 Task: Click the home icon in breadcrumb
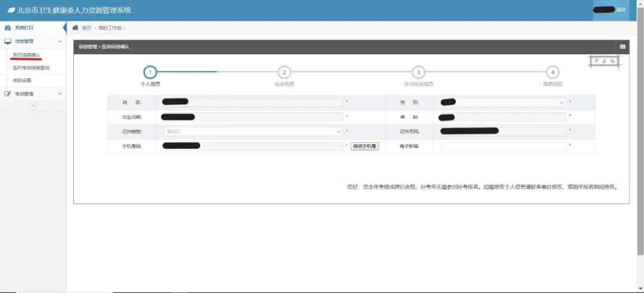[75, 27]
